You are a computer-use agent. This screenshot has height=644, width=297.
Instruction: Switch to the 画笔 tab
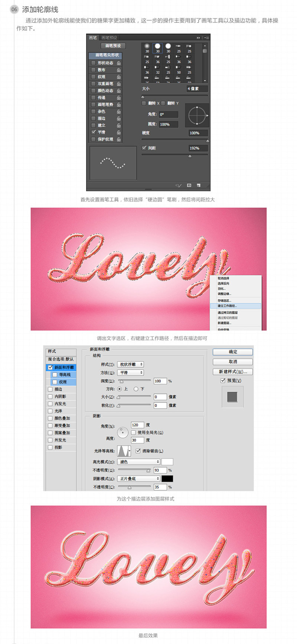pos(93,38)
